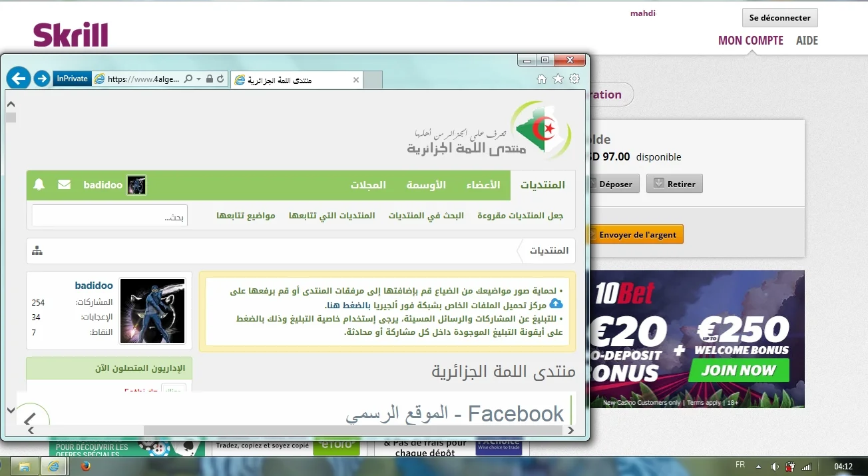Click the Retirer withdraw button
868x476 pixels.
pos(674,184)
